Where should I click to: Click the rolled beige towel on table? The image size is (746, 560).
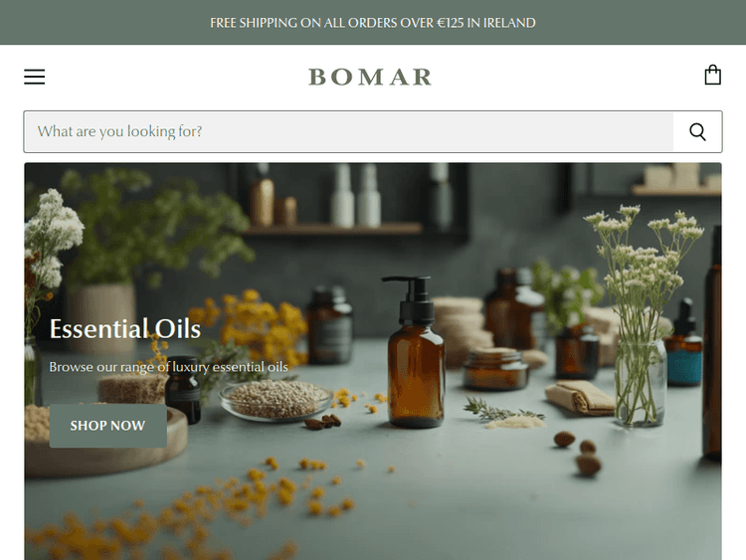tap(579, 397)
